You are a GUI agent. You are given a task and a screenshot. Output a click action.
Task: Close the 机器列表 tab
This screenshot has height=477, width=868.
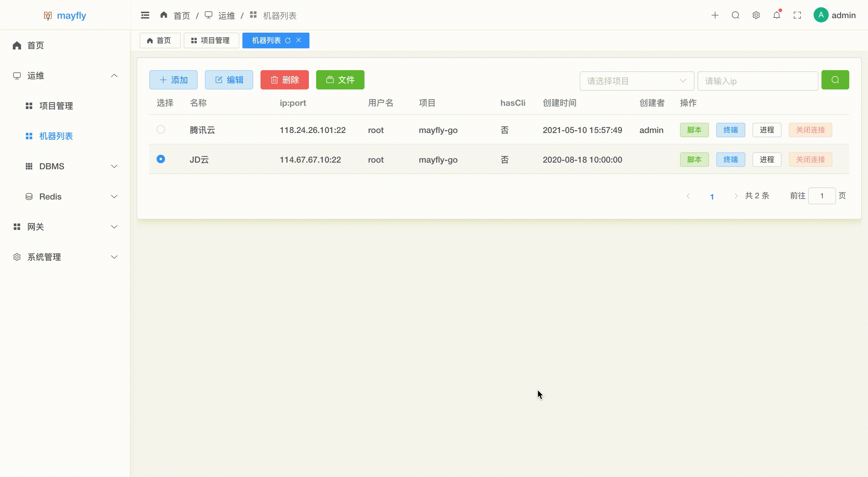click(299, 40)
